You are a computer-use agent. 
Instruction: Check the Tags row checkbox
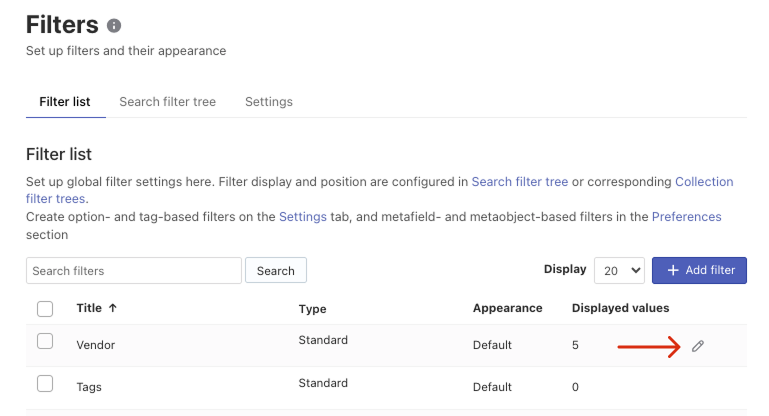click(x=45, y=383)
